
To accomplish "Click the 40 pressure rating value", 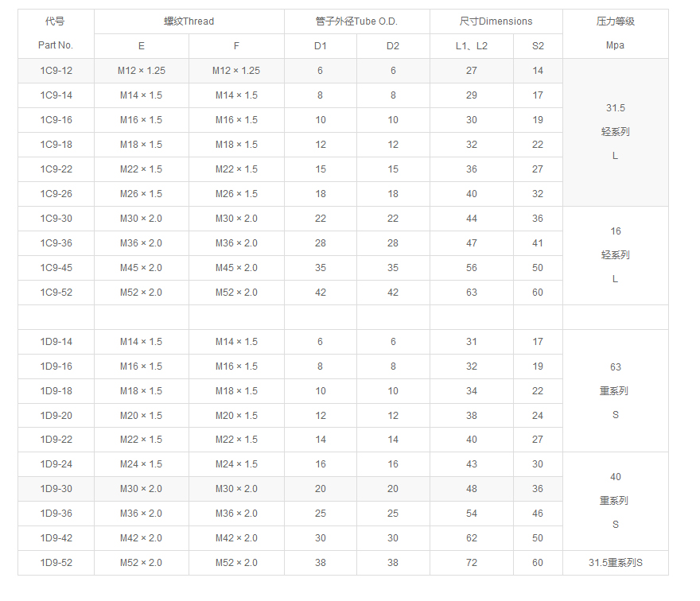I will (615, 477).
